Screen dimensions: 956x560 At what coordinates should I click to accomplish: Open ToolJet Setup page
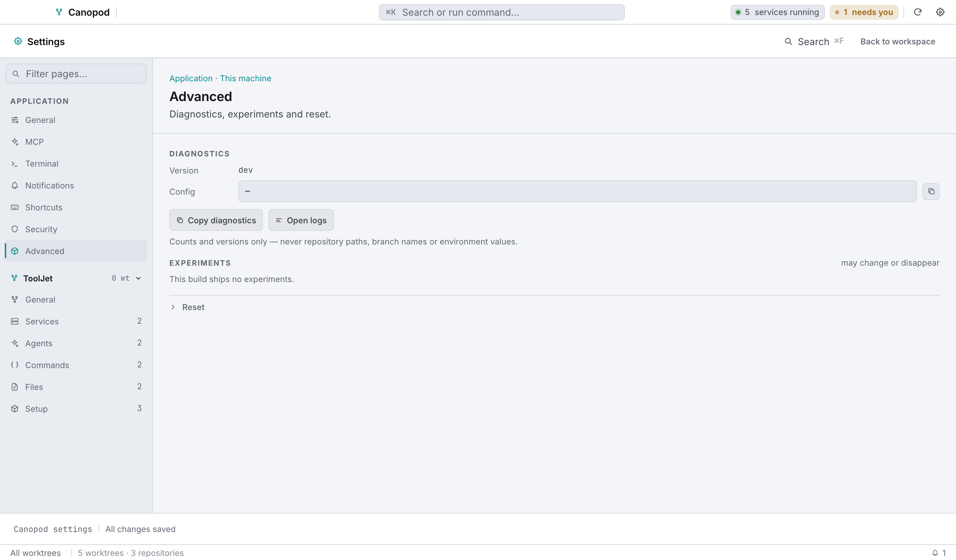[76, 409]
